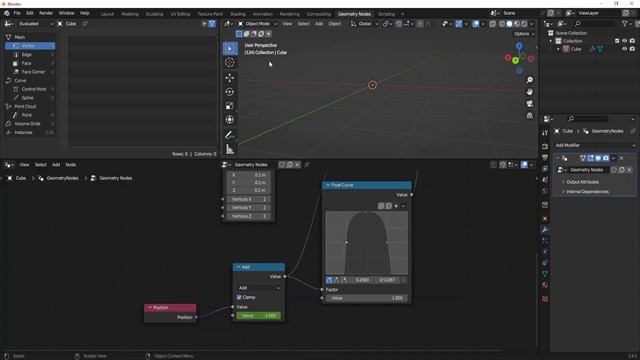Open node editor Add menu
The image size is (640, 360).
pos(56,165)
